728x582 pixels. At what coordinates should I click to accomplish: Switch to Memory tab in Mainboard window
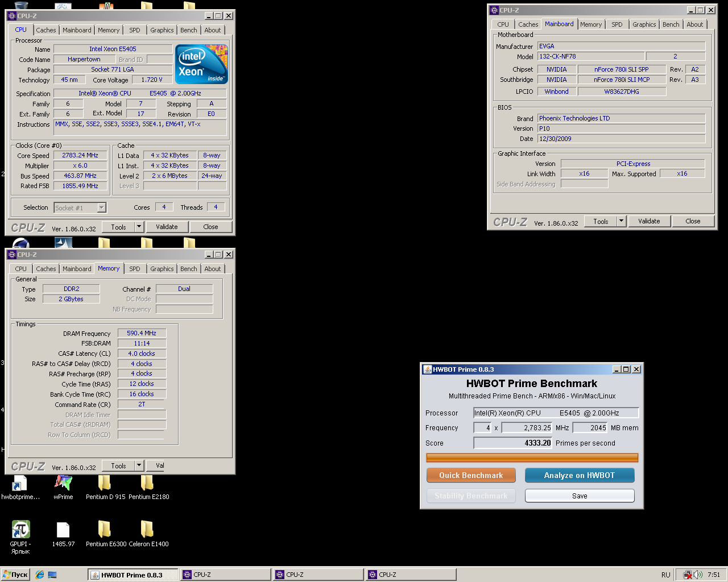click(x=591, y=24)
